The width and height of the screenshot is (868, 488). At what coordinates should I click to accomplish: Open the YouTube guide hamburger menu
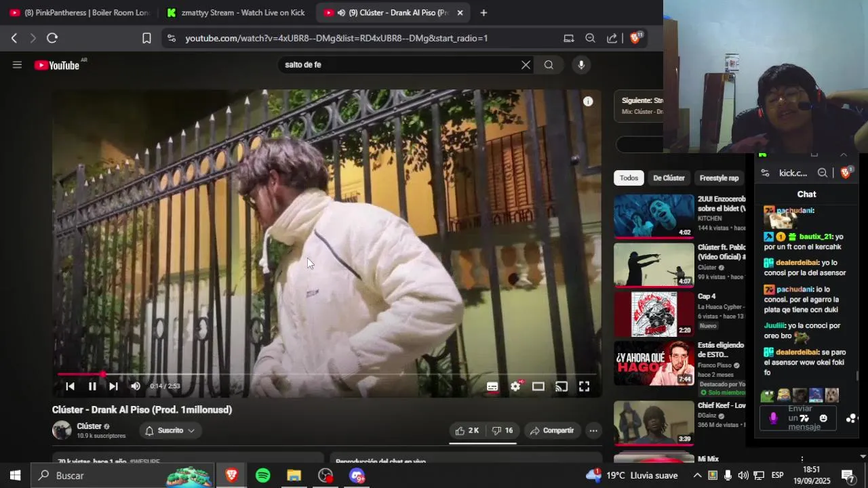click(x=17, y=65)
